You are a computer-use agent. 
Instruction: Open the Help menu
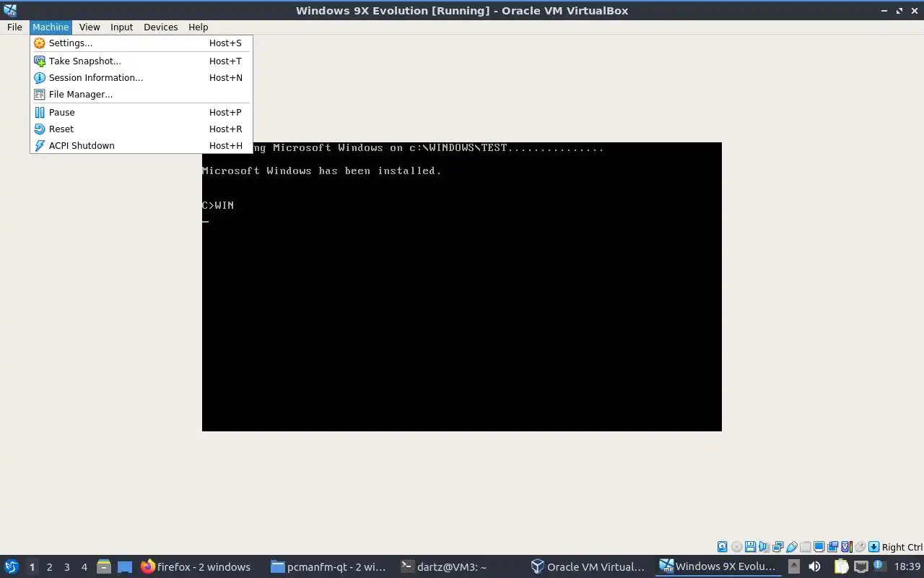(x=198, y=27)
